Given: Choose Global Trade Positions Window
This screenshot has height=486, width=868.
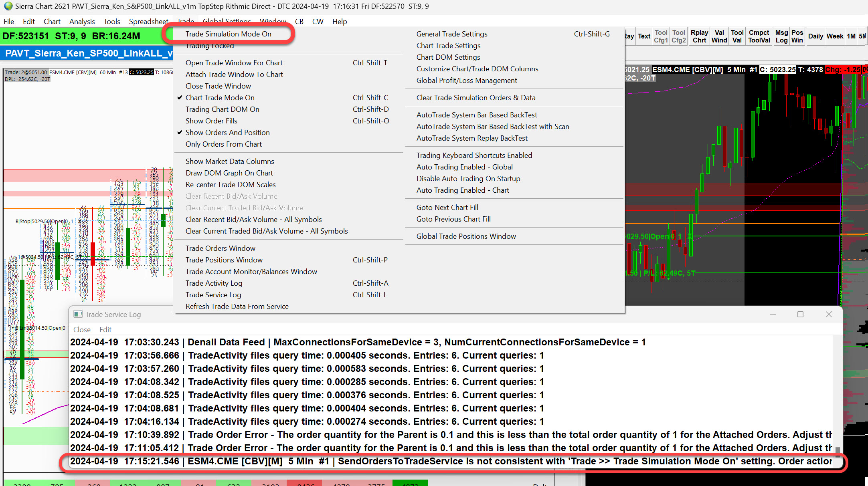Looking at the screenshot, I should coord(466,236).
